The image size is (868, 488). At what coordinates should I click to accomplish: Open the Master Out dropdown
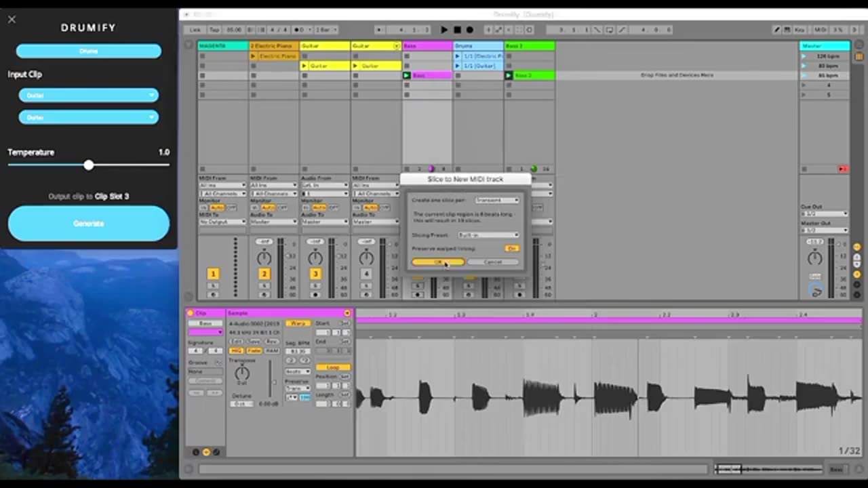825,230
